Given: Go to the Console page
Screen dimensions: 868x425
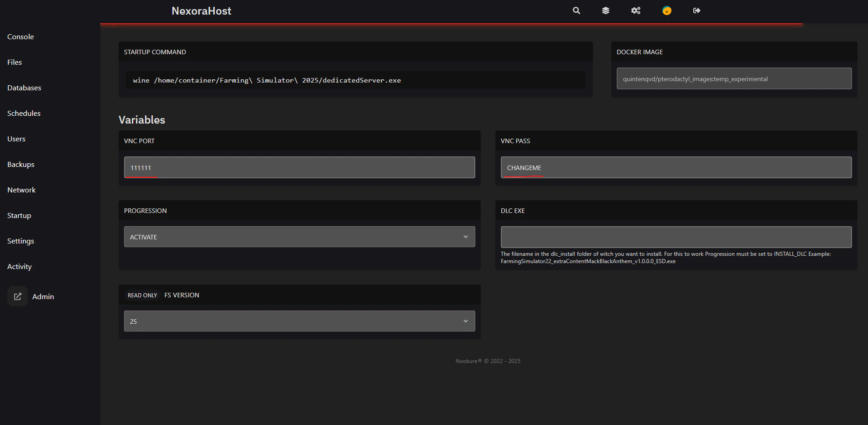Looking at the screenshot, I should [21, 36].
